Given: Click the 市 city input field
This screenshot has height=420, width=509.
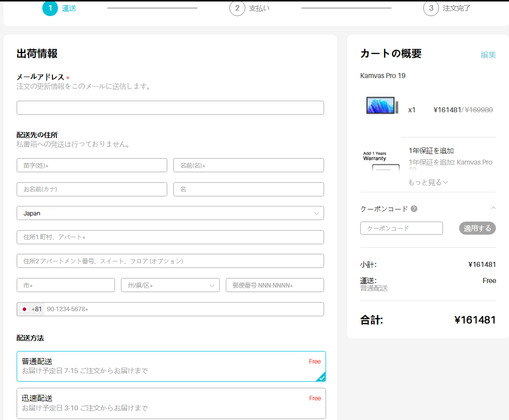Looking at the screenshot, I should pos(66,285).
